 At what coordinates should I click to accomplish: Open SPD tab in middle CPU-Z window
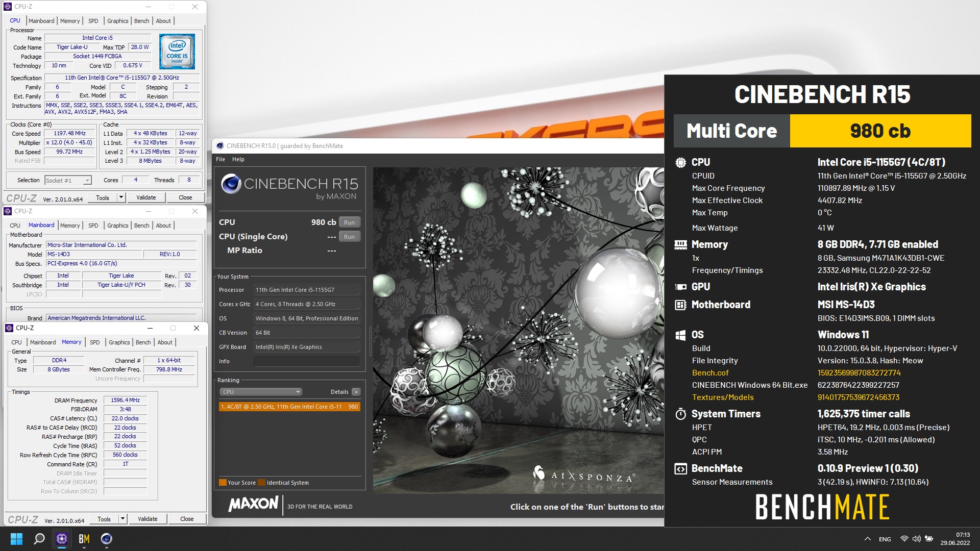click(x=93, y=226)
